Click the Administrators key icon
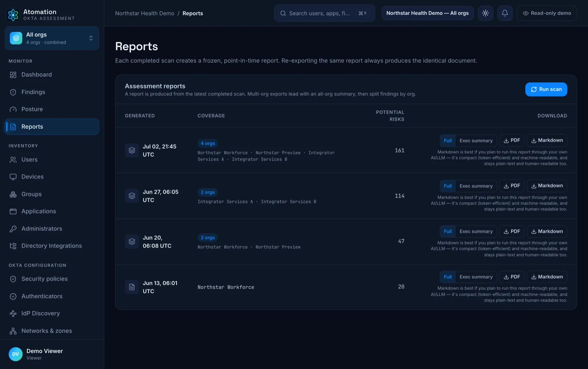Screen dimensions: 588x369 (13, 229)
